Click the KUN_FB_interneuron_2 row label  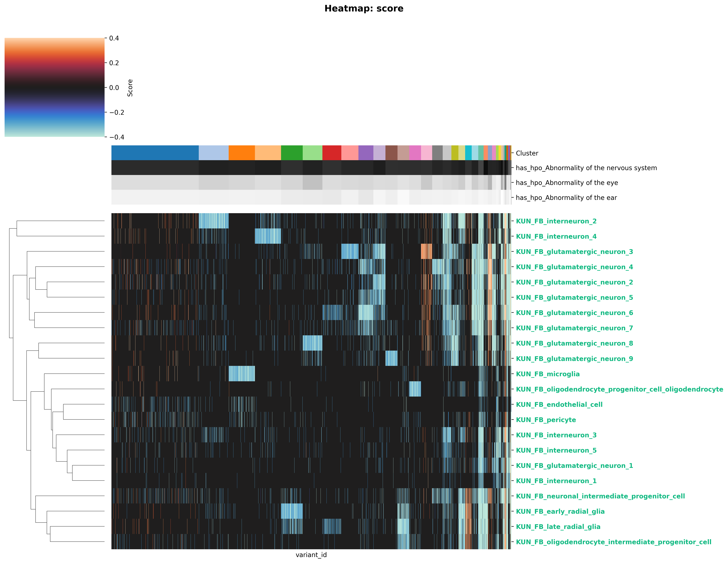(x=556, y=221)
